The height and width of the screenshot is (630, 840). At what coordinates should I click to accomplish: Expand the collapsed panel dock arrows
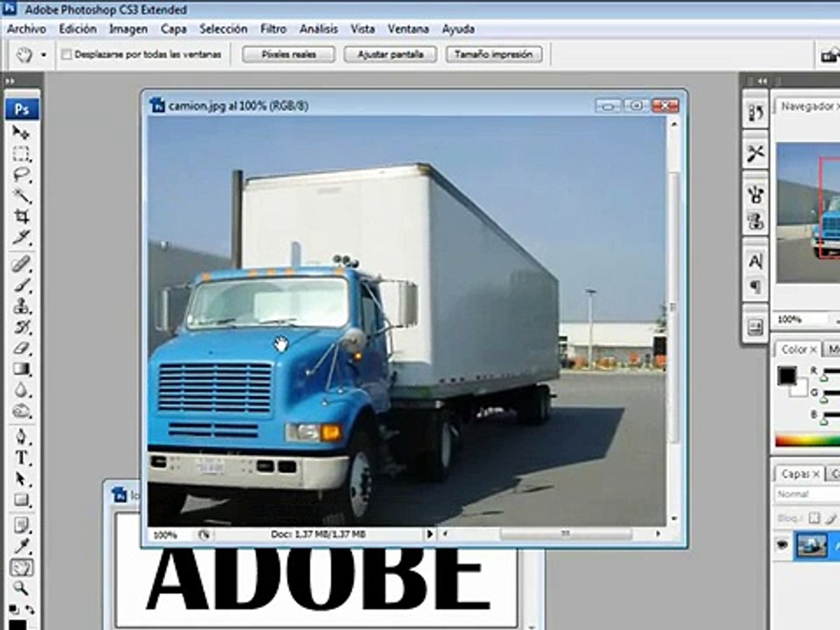[x=762, y=81]
